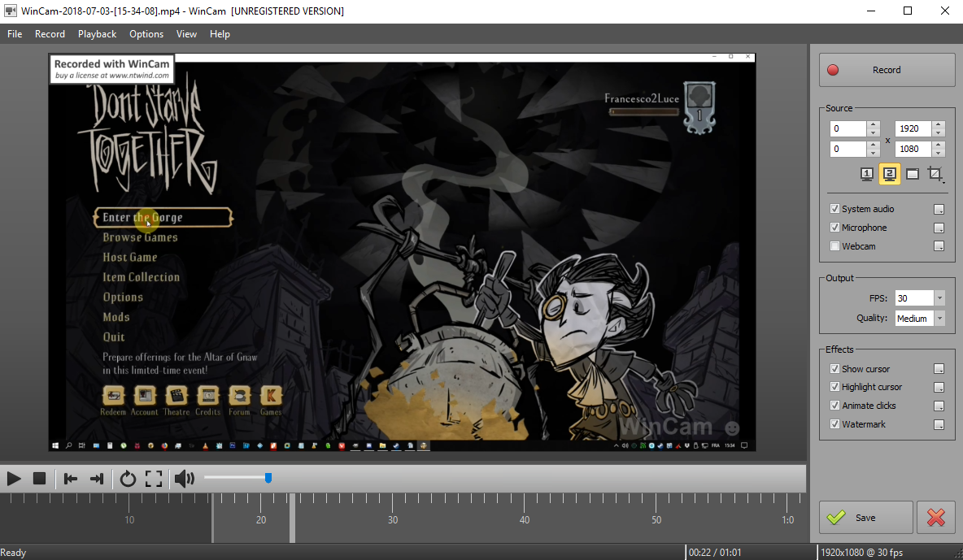Click the source width field 1920
Image resolution: width=963 pixels, height=560 pixels.
(913, 128)
